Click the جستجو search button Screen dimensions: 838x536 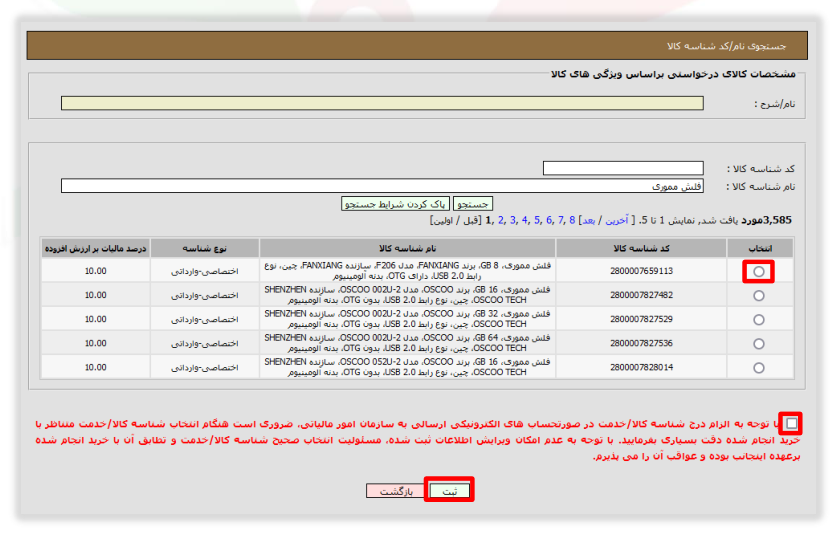coord(473,204)
